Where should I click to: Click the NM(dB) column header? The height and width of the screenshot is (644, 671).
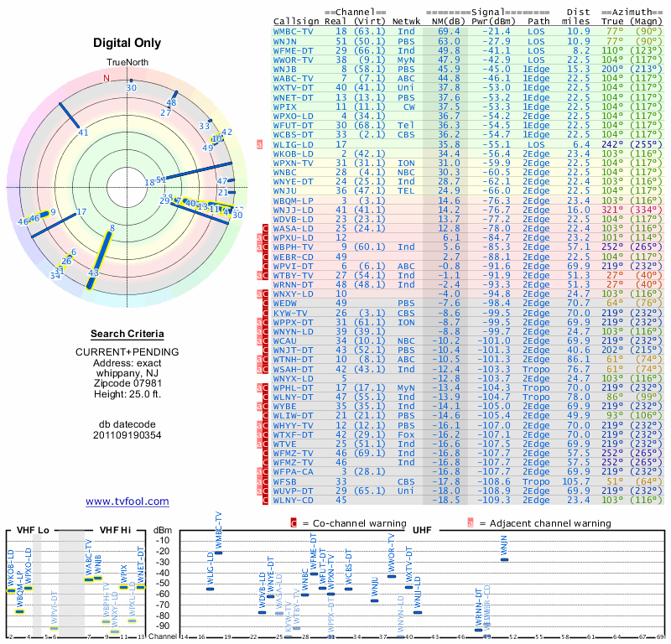[449, 21]
